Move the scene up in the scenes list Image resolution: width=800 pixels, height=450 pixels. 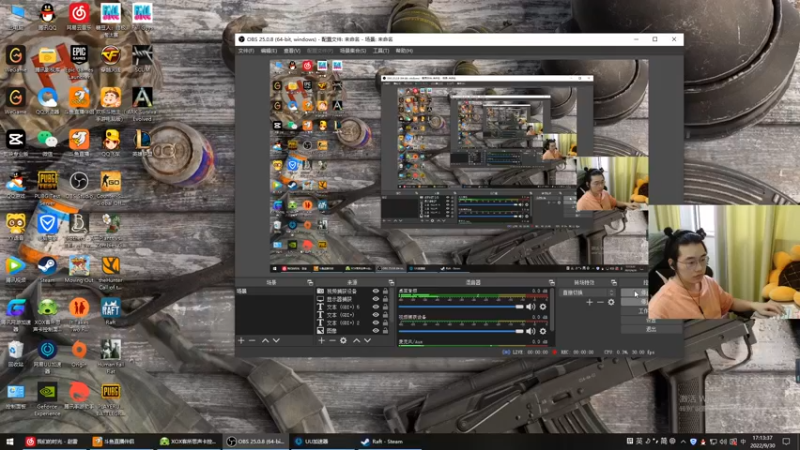coord(265,340)
